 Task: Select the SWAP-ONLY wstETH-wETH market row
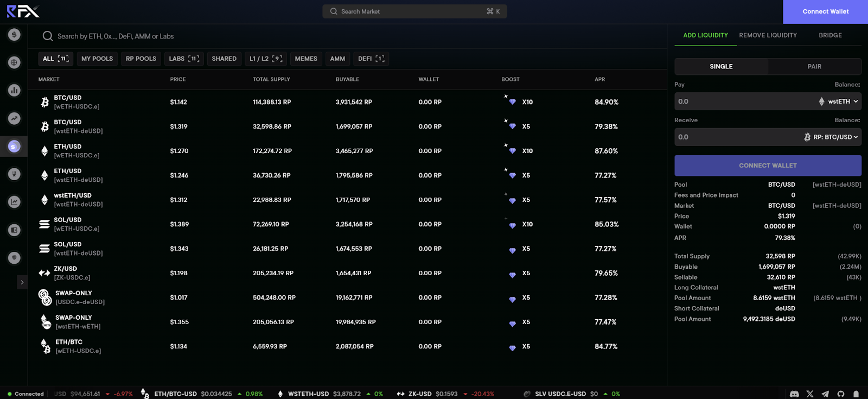pyautogui.click(x=347, y=322)
